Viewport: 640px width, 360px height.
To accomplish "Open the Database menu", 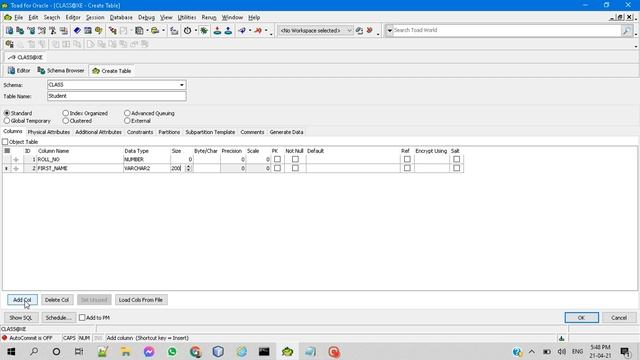I will [x=121, y=18].
